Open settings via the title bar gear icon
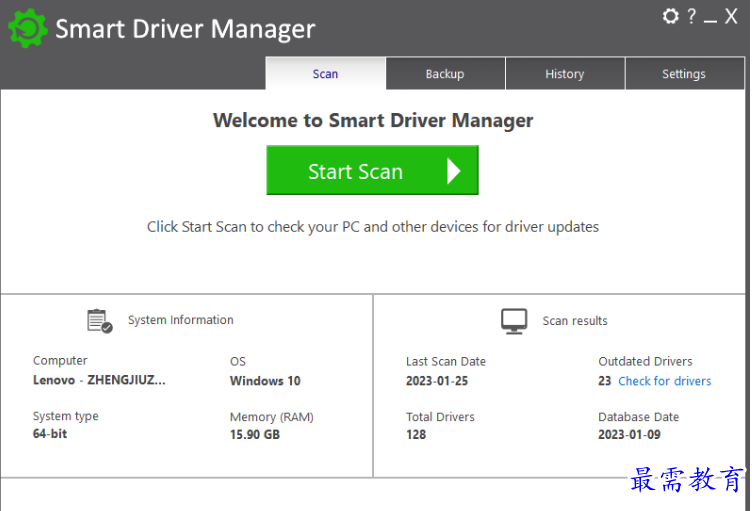752x511 pixels. (x=670, y=16)
